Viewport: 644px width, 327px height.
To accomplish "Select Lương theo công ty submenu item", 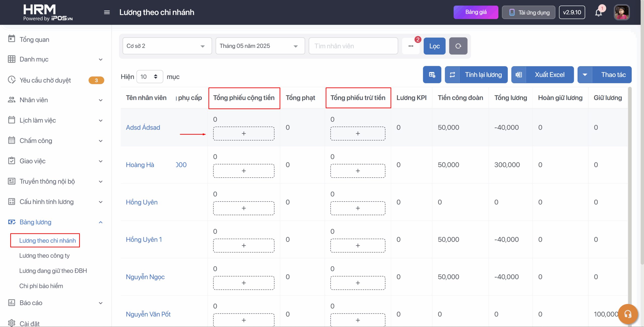I will click(x=44, y=256).
